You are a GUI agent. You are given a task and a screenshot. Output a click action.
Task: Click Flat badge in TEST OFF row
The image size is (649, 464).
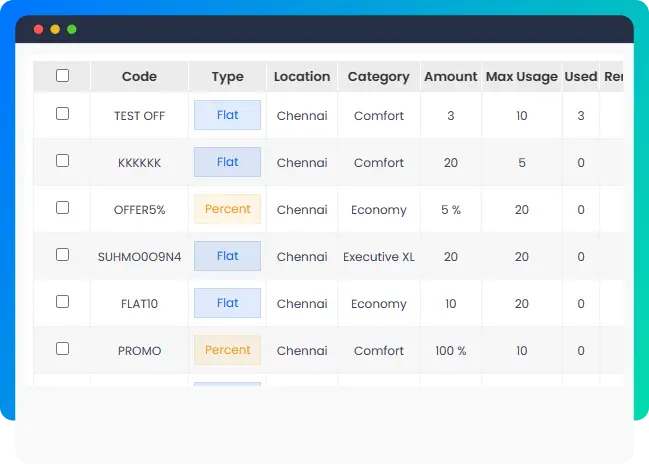click(227, 115)
